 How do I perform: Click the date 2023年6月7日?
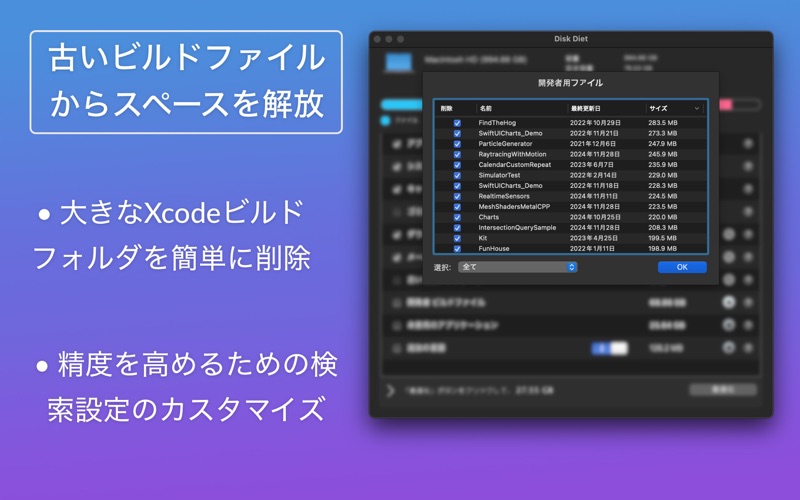click(591, 165)
